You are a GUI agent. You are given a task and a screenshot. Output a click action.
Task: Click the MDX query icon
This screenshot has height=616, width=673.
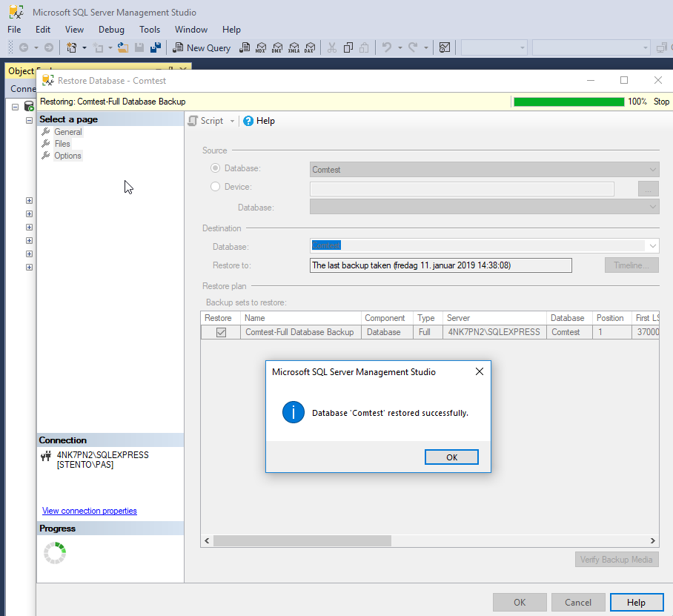pos(260,47)
